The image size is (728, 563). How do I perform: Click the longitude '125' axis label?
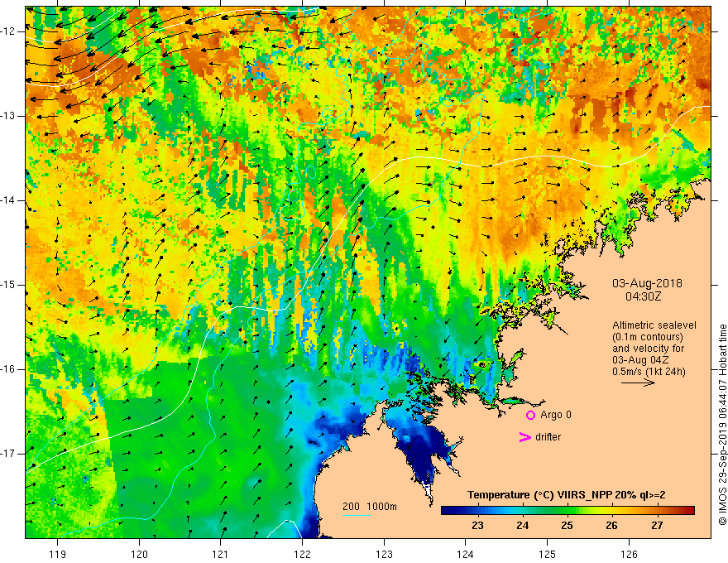click(x=548, y=554)
